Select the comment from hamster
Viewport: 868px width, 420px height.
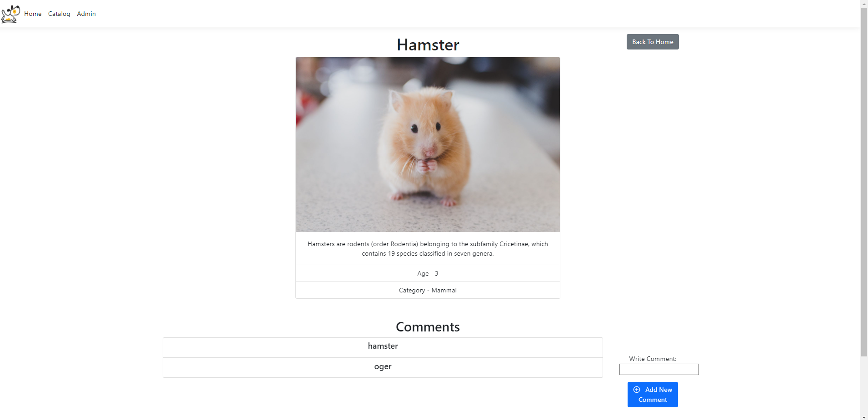tap(383, 346)
